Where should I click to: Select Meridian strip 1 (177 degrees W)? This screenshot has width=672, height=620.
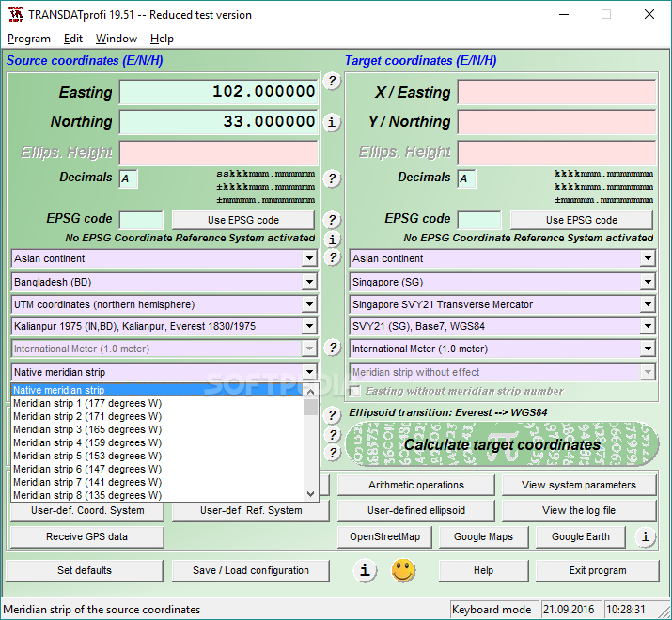click(157, 403)
